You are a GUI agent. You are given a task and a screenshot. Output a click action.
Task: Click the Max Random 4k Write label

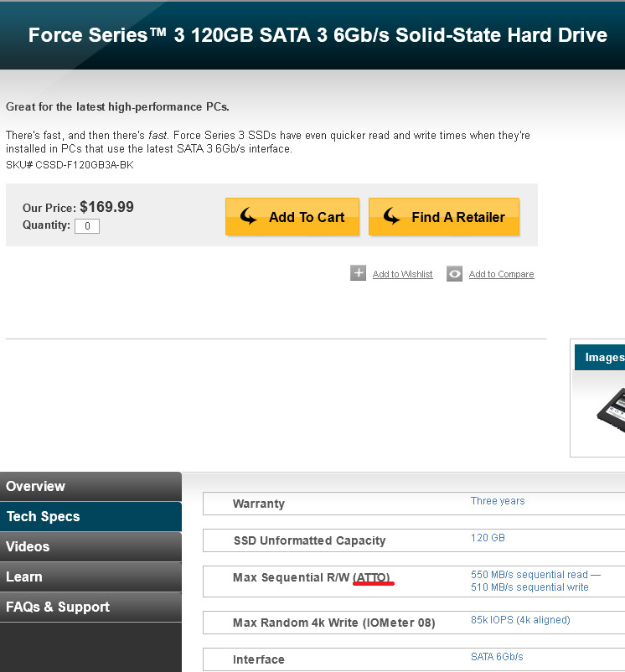tap(334, 623)
